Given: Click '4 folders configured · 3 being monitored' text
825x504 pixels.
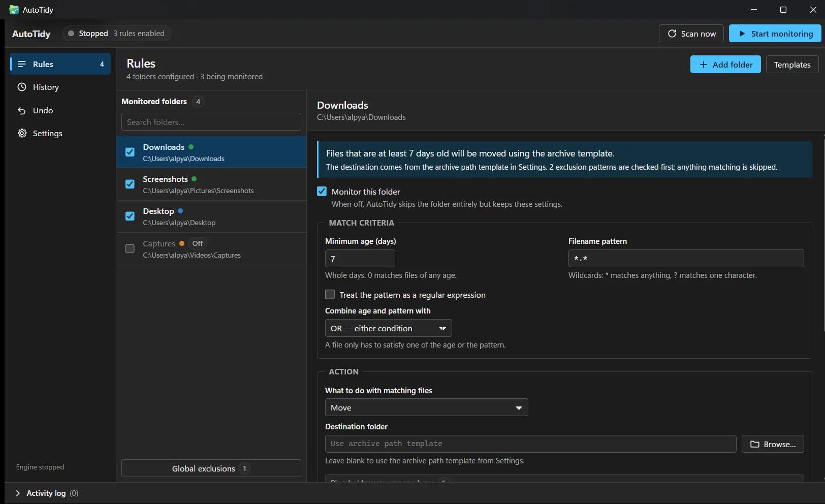Looking at the screenshot, I should coord(195,77).
